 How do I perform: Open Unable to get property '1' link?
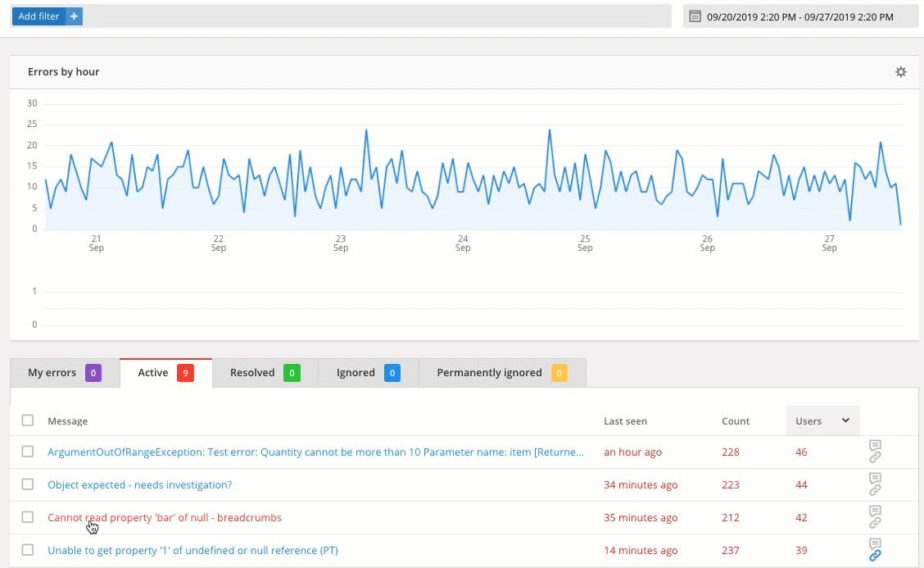pyautogui.click(x=192, y=550)
